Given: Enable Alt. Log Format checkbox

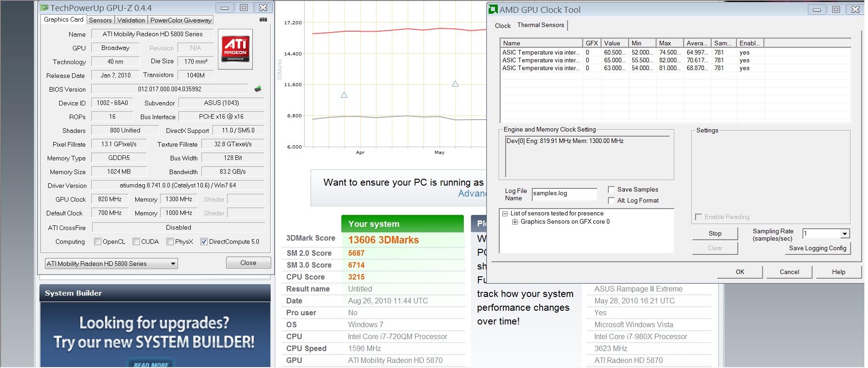Looking at the screenshot, I should (611, 200).
